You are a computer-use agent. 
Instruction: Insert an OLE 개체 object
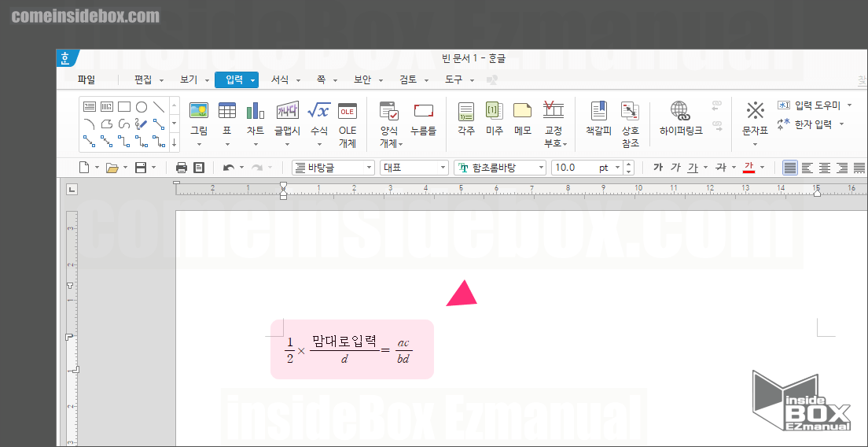click(x=347, y=124)
